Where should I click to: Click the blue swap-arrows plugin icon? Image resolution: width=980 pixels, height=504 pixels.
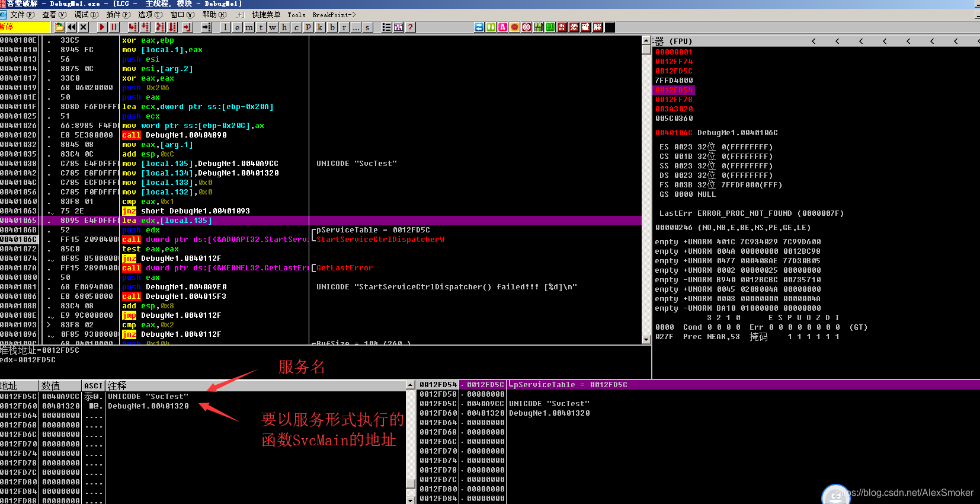[x=479, y=27]
